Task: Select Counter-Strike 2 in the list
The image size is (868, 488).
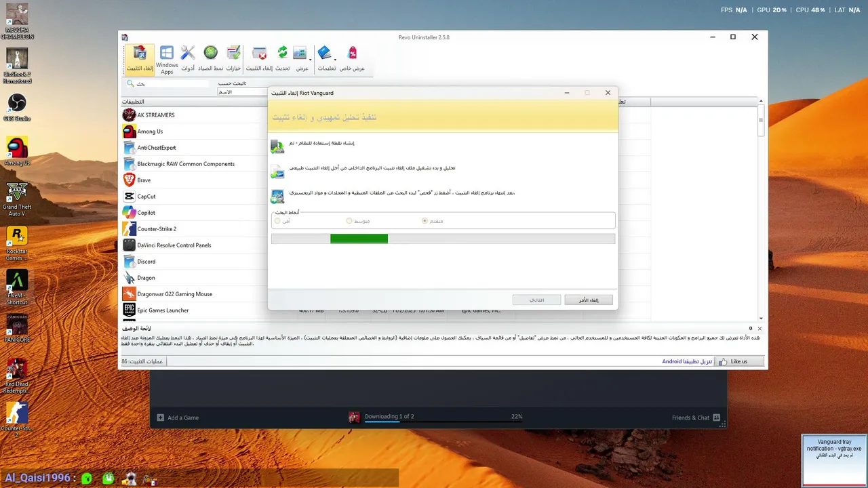Action: click(194, 229)
